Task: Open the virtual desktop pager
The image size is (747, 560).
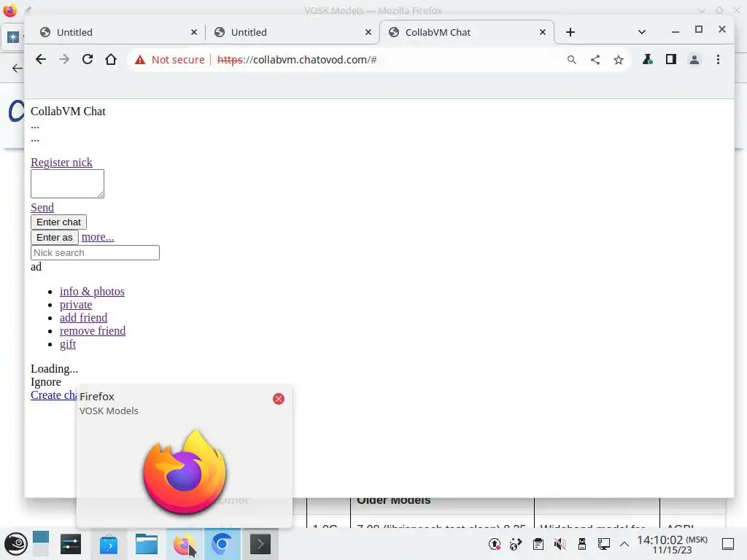Action: (41, 544)
